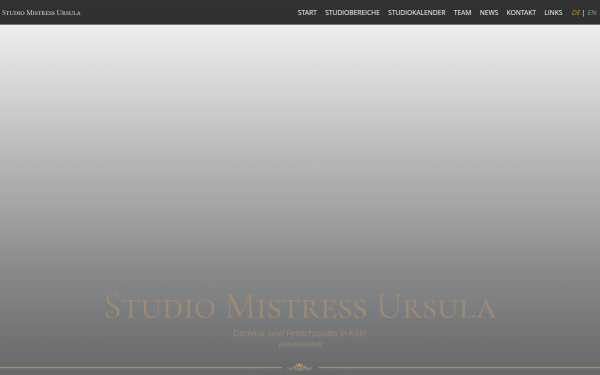The width and height of the screenshot is (600, 375).
Task: Open the LINKS navigation item
Action: point(553,13)
